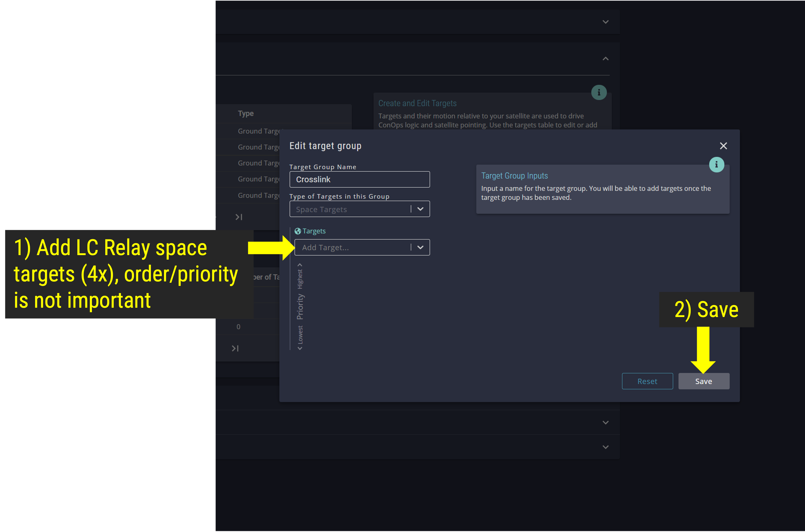Save the Crosslink target group
Image resolution: width=805 pixels, height=532 pixels.
702,381
